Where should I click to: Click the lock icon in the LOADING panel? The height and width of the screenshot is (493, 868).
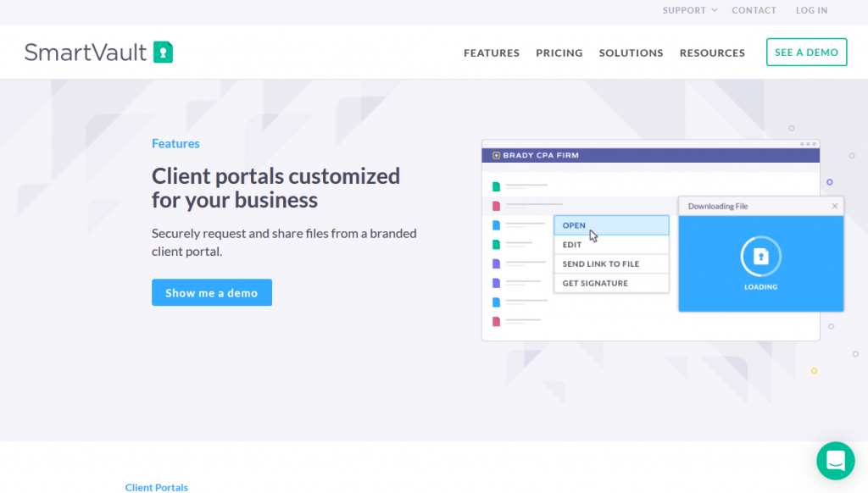click(760, 255)
